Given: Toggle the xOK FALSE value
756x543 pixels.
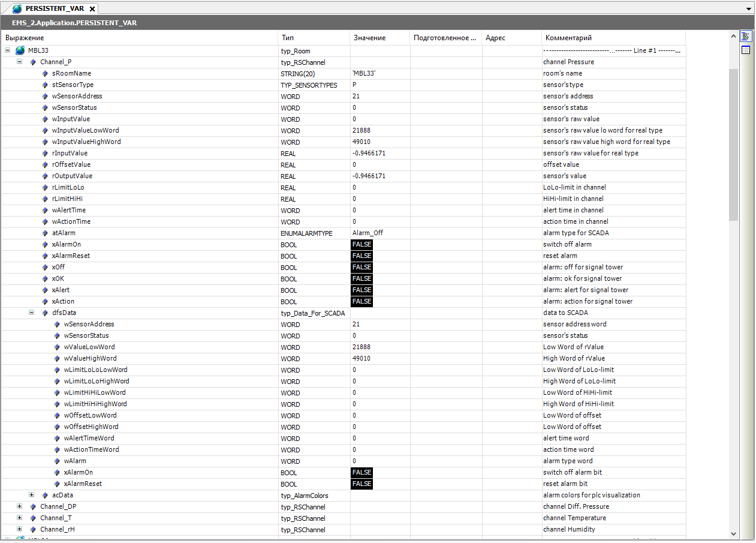Looking at the screenshot, I should click(362, 278).
